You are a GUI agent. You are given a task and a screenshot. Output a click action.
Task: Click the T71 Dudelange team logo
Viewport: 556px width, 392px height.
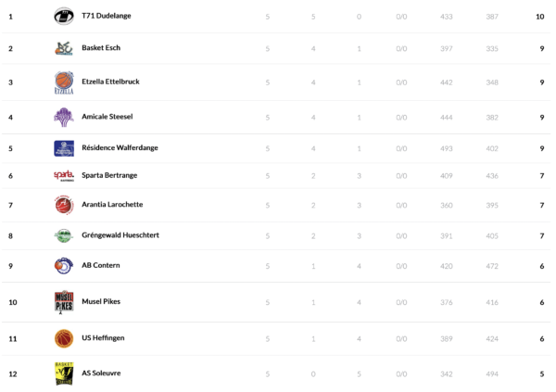pos(63,16)
